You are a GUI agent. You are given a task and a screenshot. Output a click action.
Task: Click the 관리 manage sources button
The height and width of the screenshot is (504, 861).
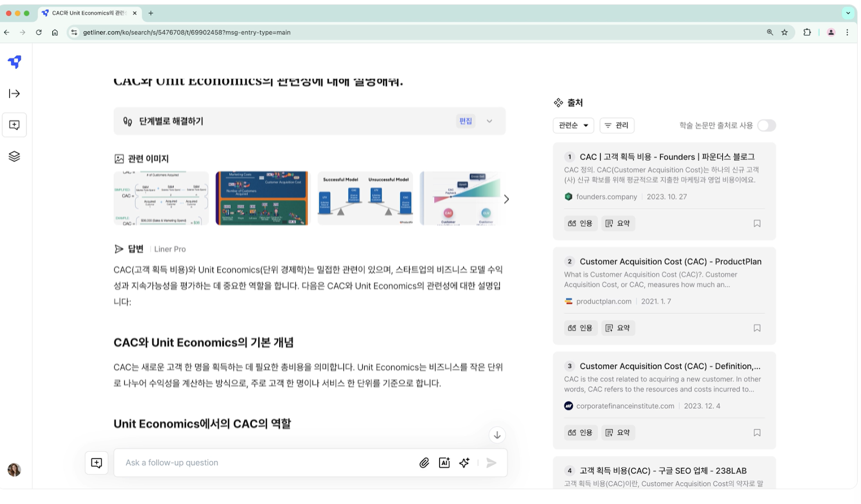pyautogui.click(x=617, y=125)
